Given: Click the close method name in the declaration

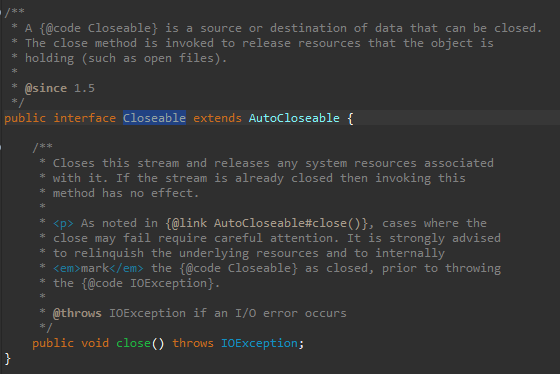Looking at the screenshot, I should tap(133, 343).
